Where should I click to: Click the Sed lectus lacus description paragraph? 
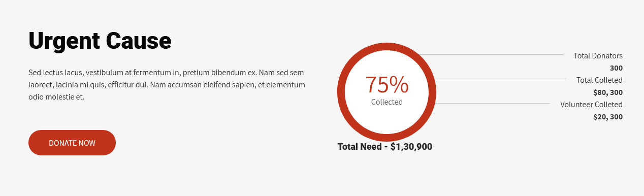[167, 85]
